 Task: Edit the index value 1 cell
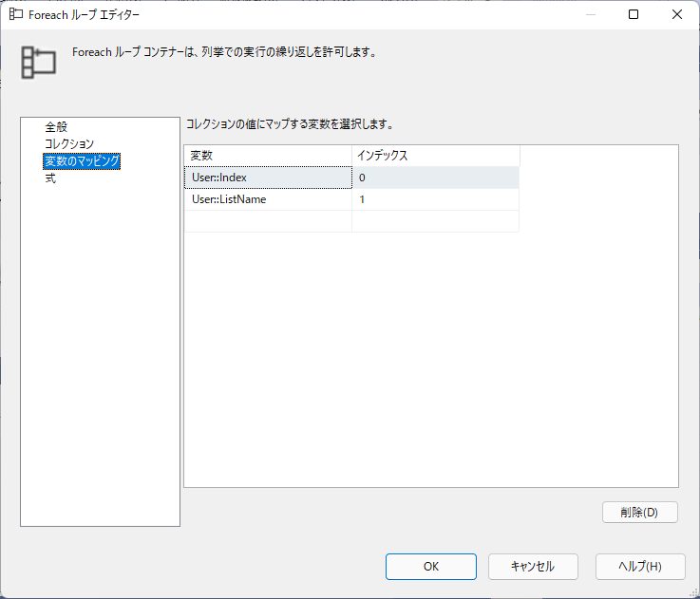436,199
